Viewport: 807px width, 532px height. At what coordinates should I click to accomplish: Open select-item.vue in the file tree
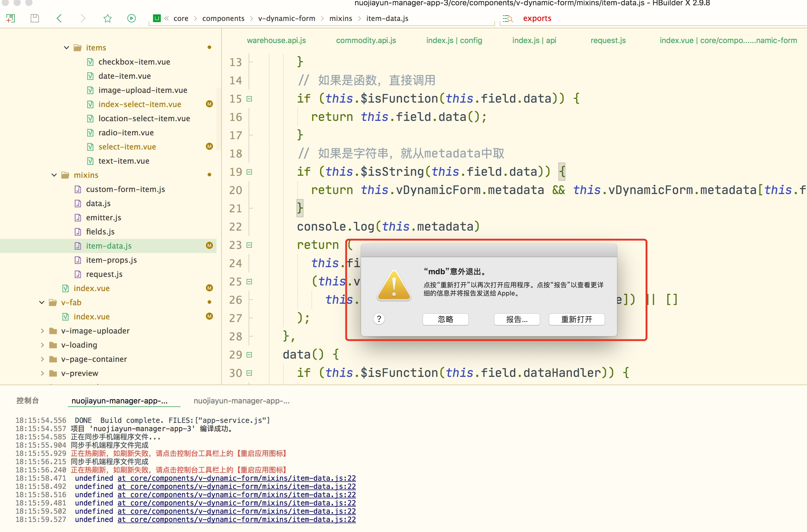[127, 147]
